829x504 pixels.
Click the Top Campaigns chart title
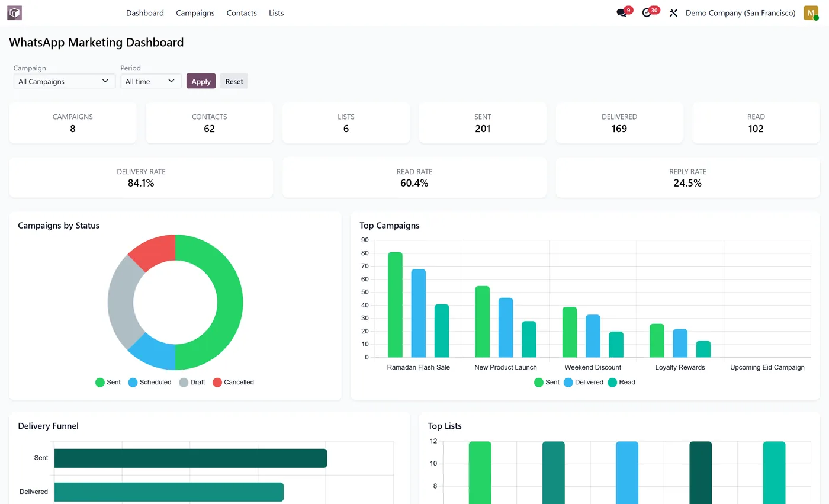click(390, 226)
